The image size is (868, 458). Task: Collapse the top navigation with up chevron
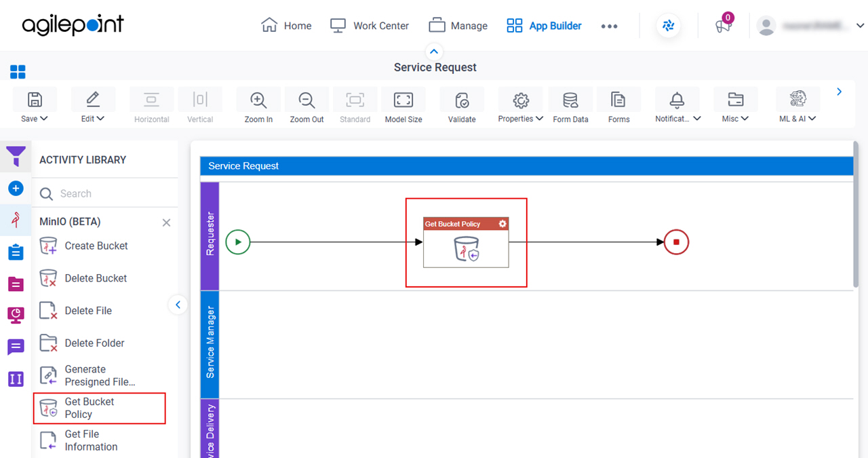434,52
